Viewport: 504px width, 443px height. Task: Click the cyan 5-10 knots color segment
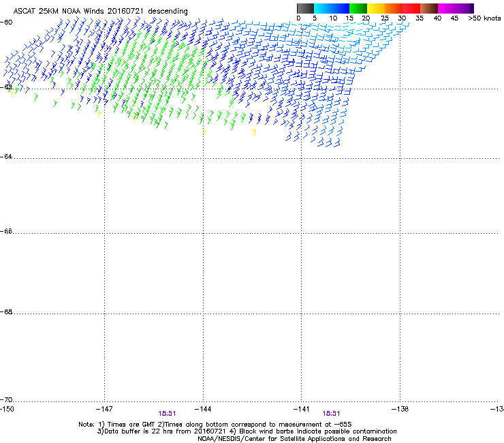pyautogui.click(x=323, y=8)
